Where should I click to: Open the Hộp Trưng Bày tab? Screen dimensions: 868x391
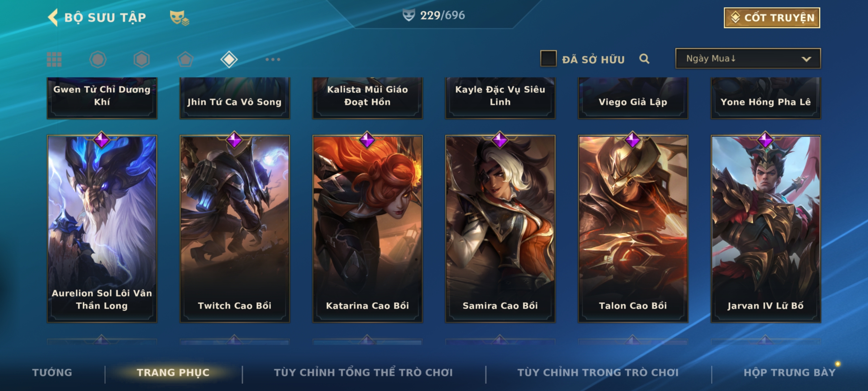(790, 373)
